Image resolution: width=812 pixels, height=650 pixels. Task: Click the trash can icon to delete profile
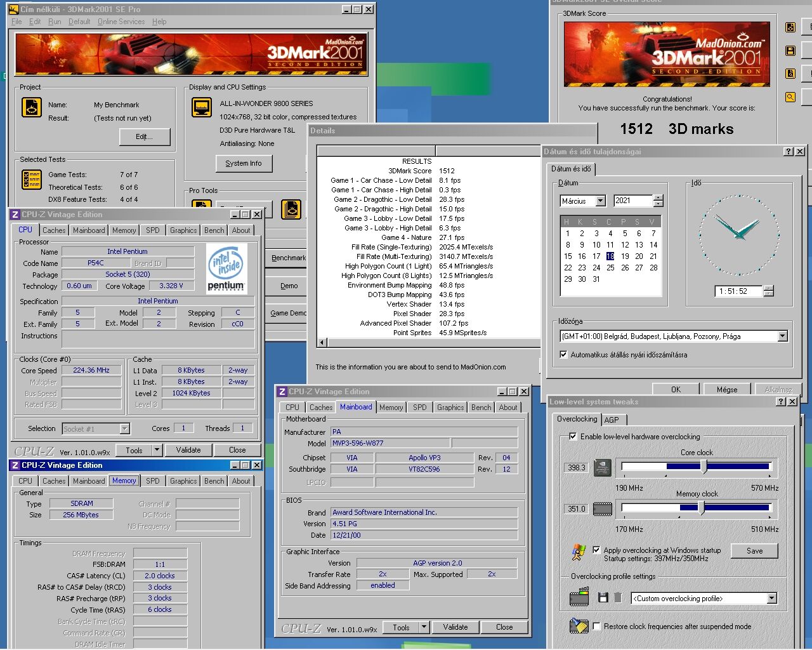617,597
